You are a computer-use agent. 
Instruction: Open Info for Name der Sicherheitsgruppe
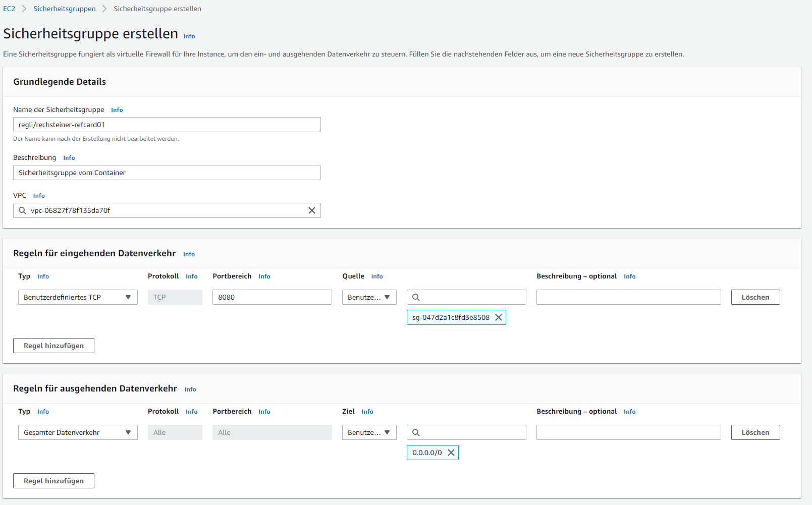[117, 110]
